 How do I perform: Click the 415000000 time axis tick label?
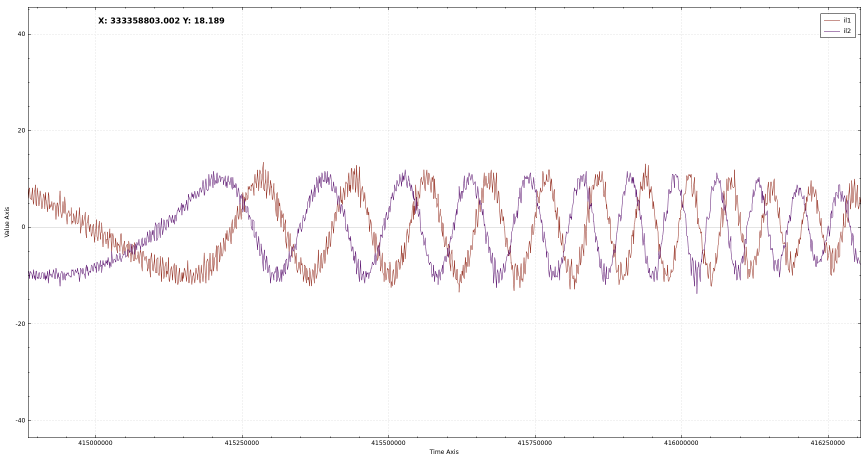pyautogui.click(x=95, y=443)
